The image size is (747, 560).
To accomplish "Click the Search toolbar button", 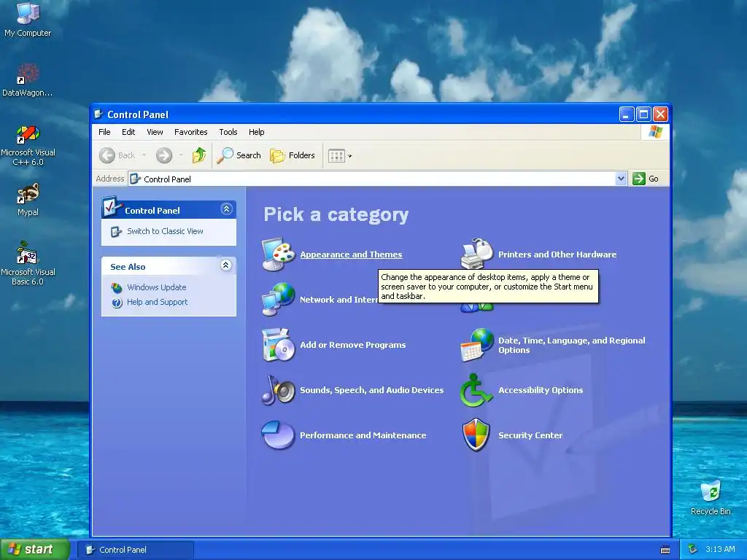I will click(239, 155).
